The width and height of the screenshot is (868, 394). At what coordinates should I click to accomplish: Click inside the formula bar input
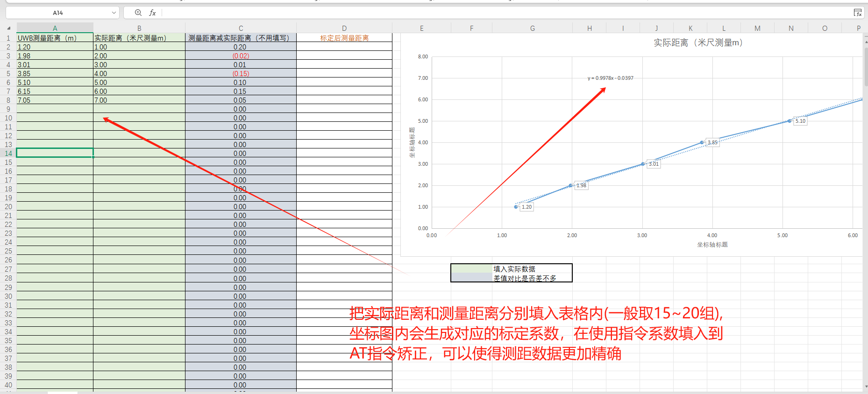[x=467, y=13]
